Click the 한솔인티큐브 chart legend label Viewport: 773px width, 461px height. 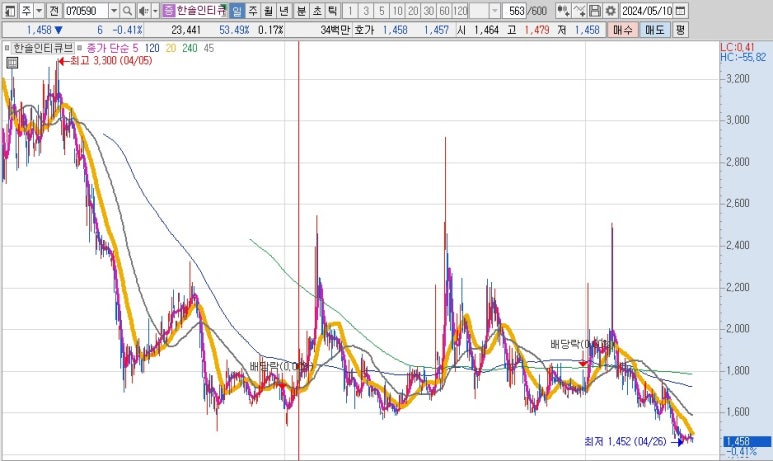tap(43, 48)
